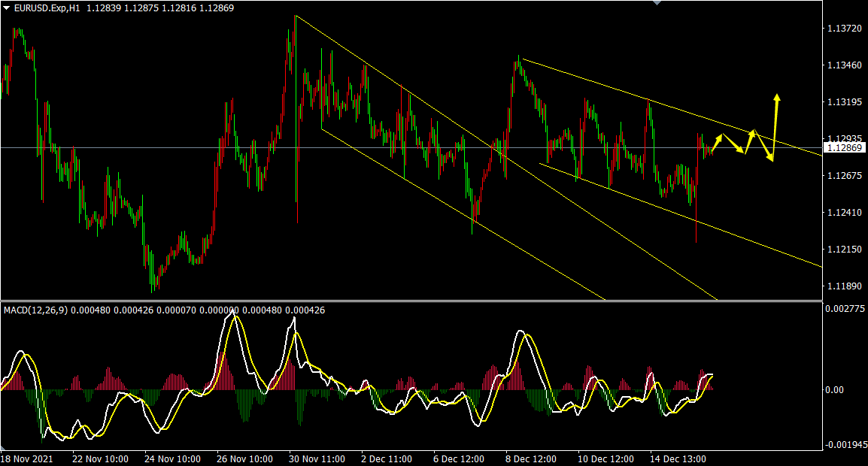
Task: Click price scale value 1.12675
Action: [x=844, y=175]
